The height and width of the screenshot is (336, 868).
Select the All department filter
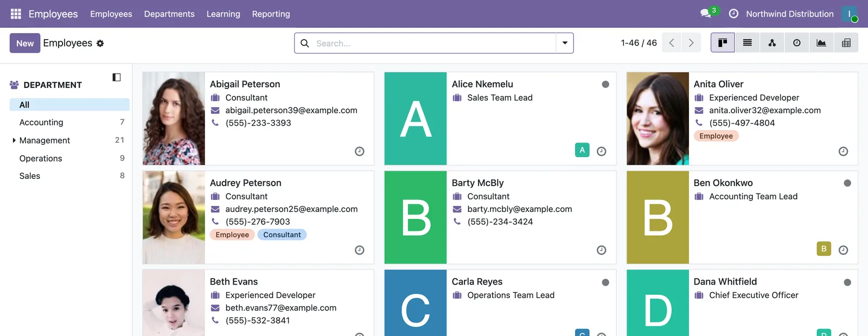point(69,105)
